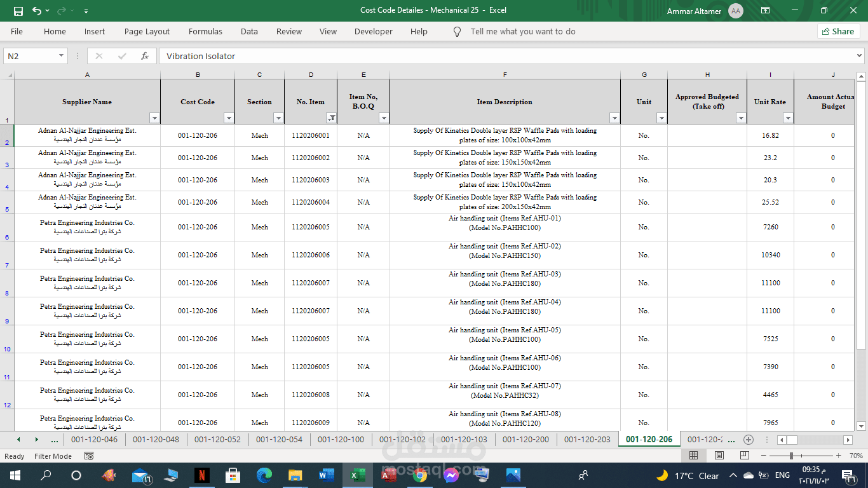
Task: Click the Undo arrow icon
Action: click(37, 11)
